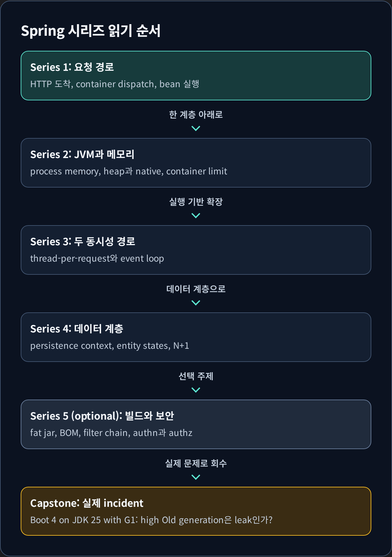Select the Series 4: 데이터 계층 card
Image resolution: width=392 pixels, height=557 pixels.
point(196,337)
